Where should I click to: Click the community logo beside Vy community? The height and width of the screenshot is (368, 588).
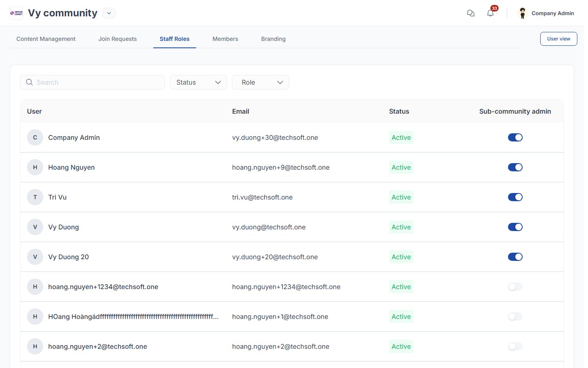coord(16,13)
